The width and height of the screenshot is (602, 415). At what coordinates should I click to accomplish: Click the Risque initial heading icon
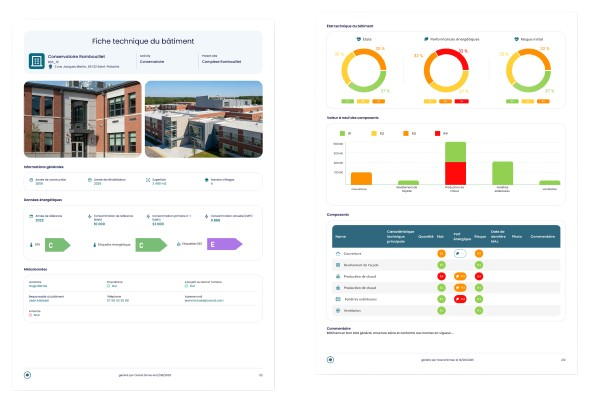pyautogui.click(x=516, y=39)
